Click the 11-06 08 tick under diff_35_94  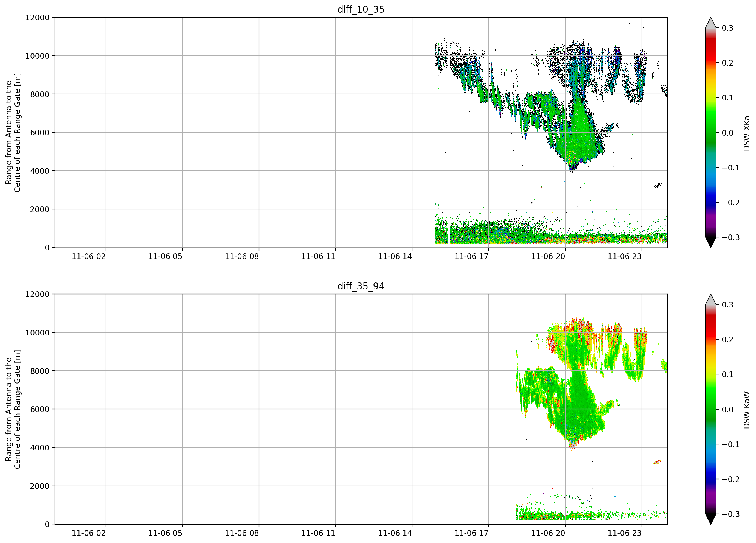coord(242,533)
